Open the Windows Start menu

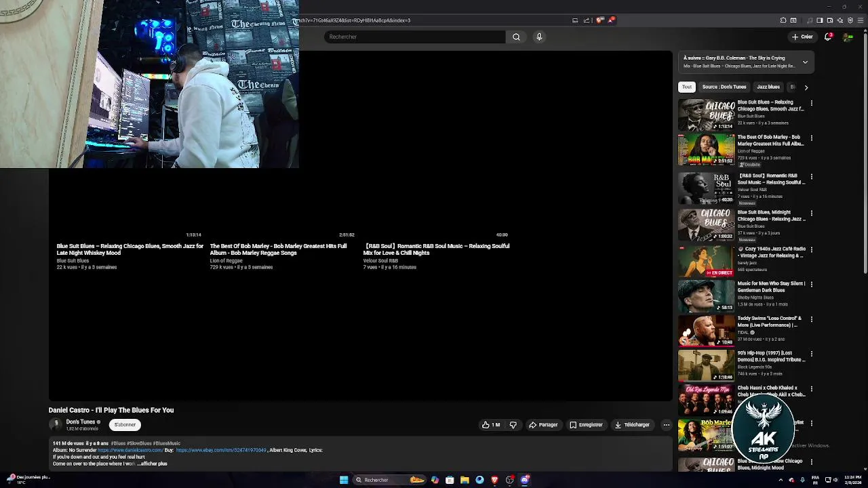tap(344, 480)
